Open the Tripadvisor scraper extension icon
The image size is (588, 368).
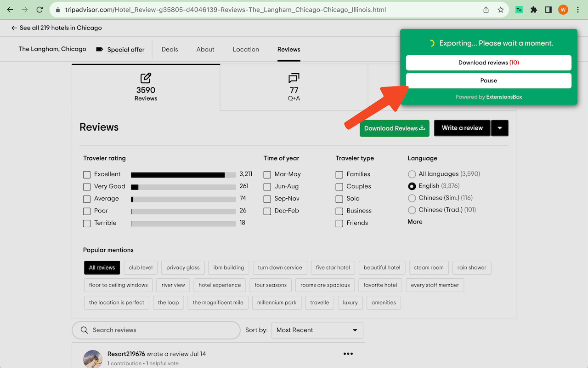tap(519, 10)
